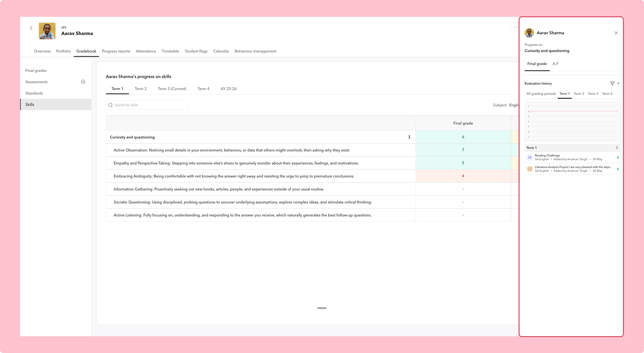Click final grade 7 for Active Observation
644x353 pixels.
[463, 150]
